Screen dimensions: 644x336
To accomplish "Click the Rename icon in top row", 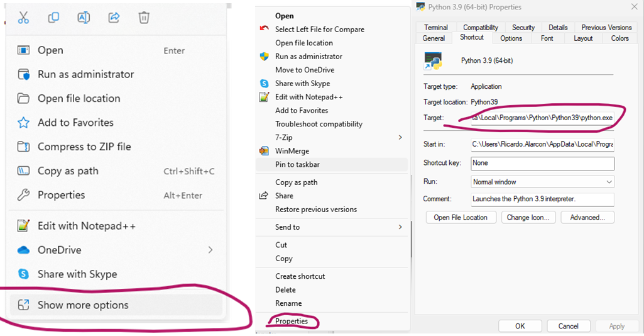I will 84,17.
